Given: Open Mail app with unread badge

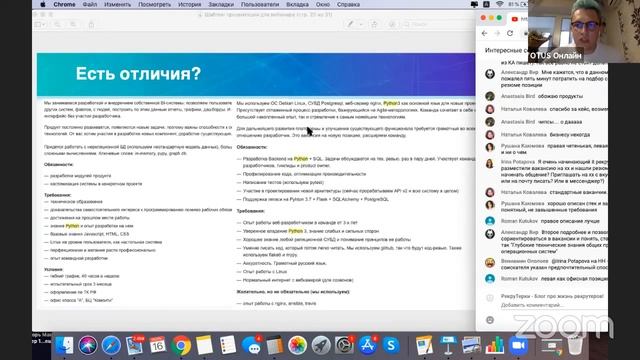Looking at the screenshot, I should [x=135, y=345].
